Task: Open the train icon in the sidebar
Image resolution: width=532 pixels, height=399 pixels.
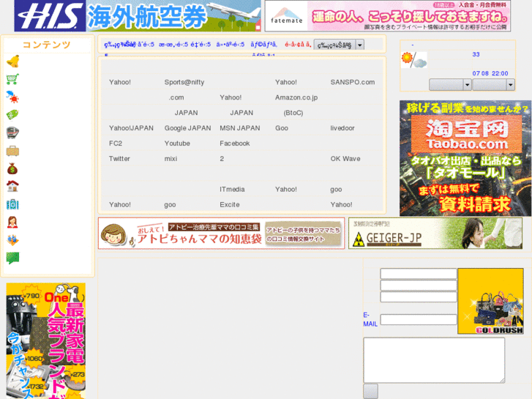Action: coord(13,133)
